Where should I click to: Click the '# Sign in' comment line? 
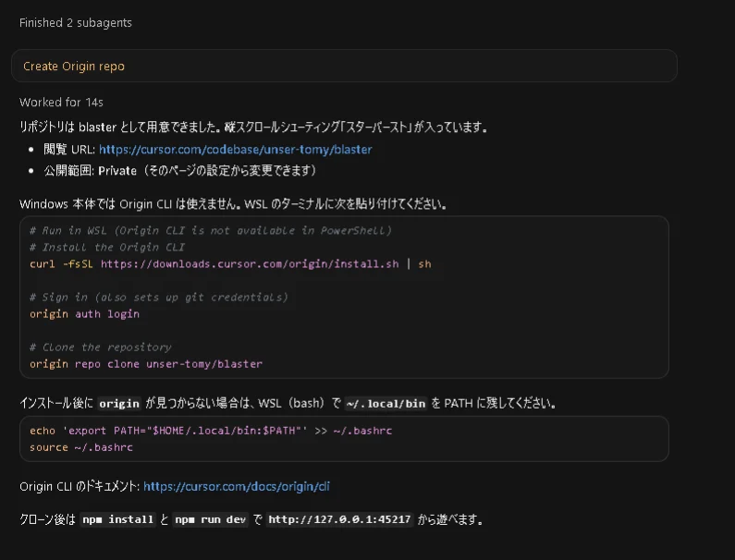coord(159,298)
